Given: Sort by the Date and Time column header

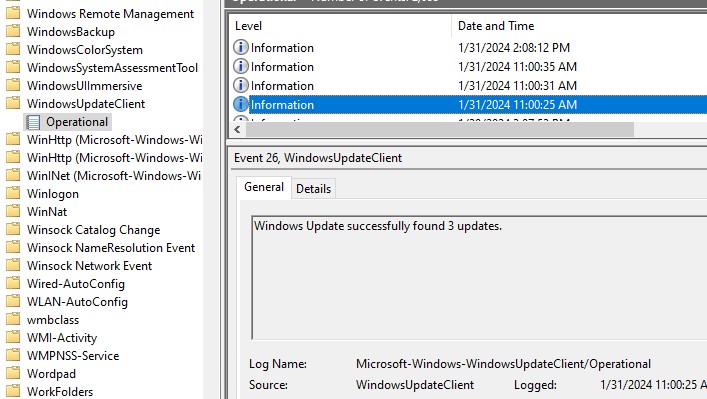Looking at the screenshot, I should click(x=579, y=26).
